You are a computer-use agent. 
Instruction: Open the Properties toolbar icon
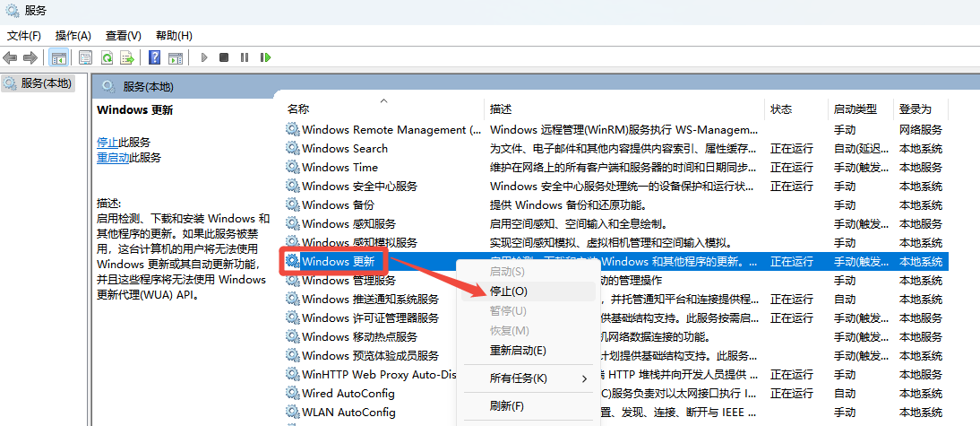click(85, 57)
